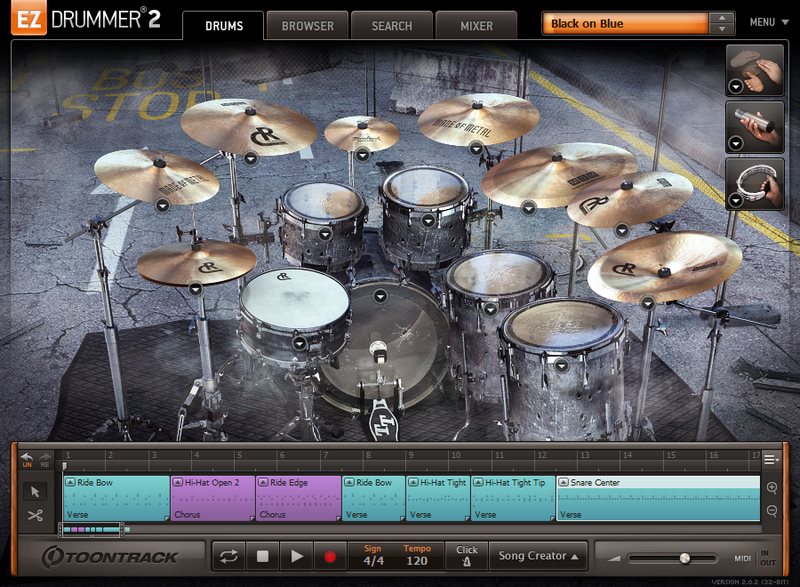The width and height of the screenshot is (800, 587).
Task: Toggle the record button
Action: (330, 556)
